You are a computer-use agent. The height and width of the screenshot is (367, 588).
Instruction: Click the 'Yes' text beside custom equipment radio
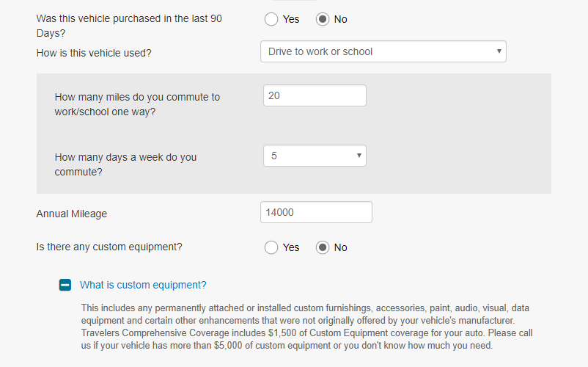pos(291,247)
